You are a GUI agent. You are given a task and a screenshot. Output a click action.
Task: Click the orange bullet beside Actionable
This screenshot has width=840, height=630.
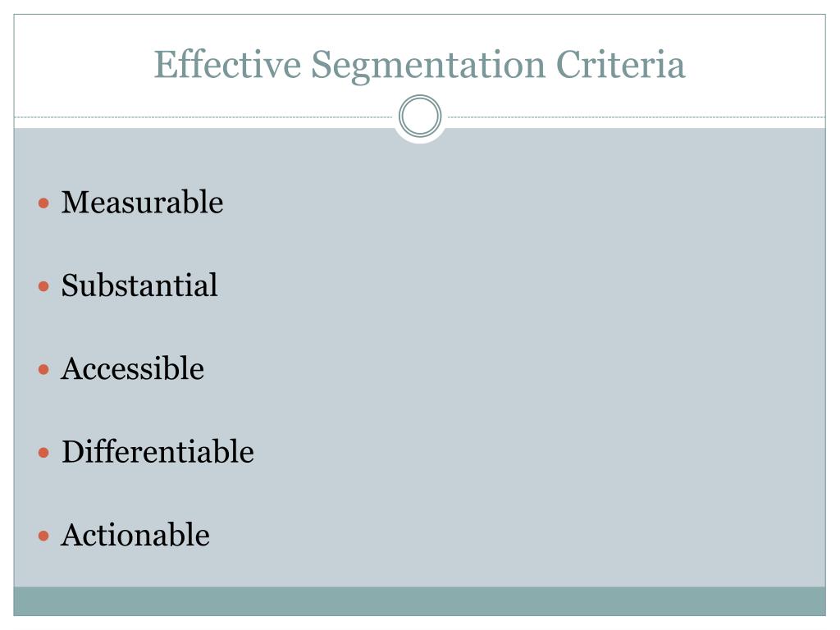44,536
